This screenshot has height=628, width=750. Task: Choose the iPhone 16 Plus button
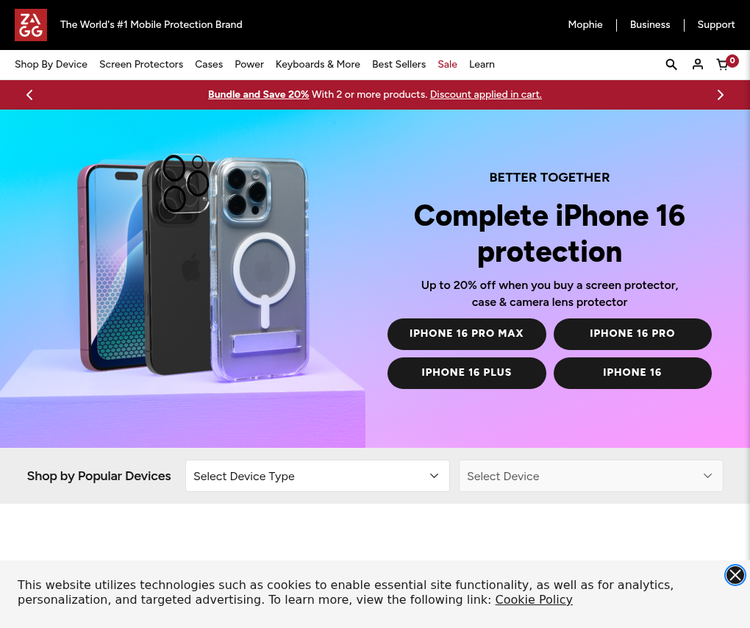(x=467, y=373)
